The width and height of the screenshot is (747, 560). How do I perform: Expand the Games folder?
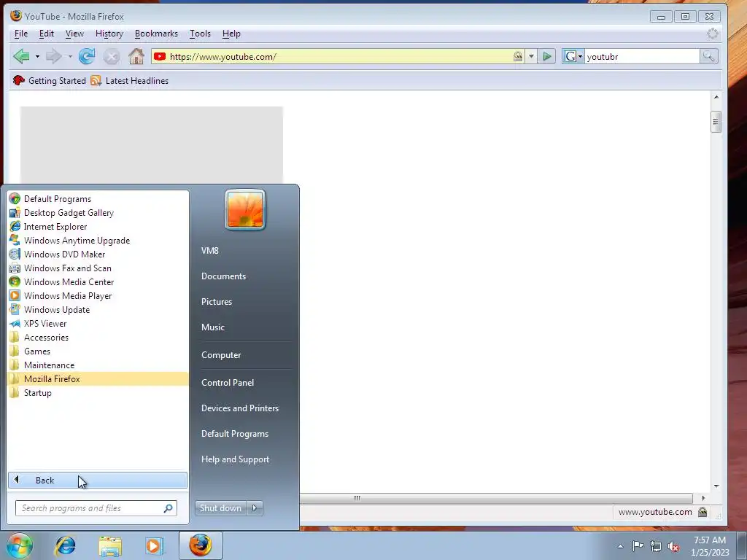coord(37,351)
